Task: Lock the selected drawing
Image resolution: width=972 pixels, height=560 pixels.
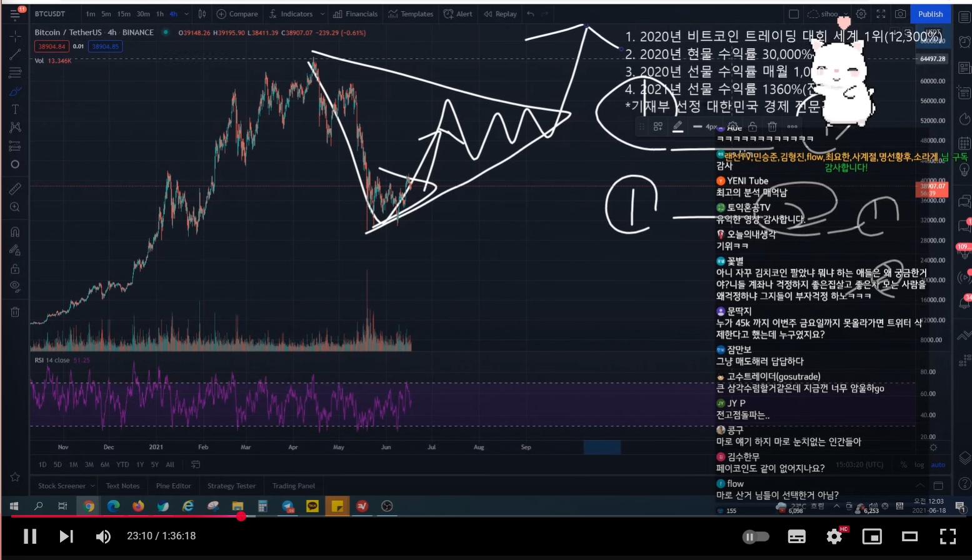Action: tap(753, 126)
